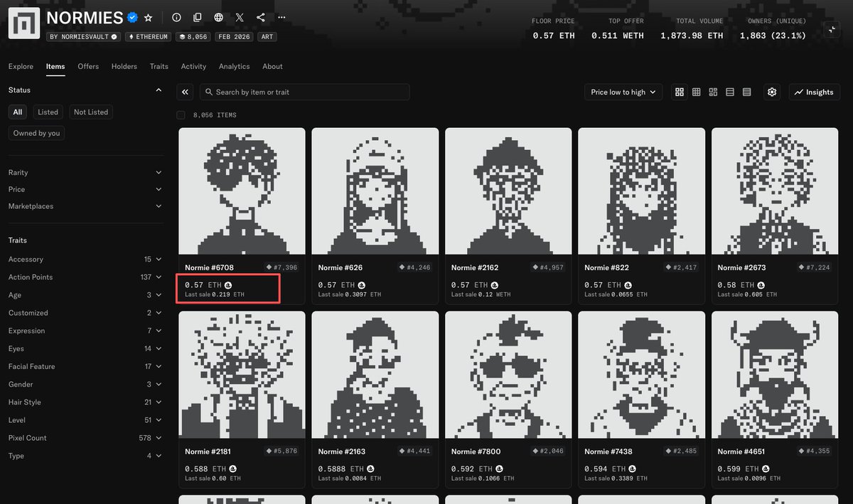Open the About tab

(272, 66)
